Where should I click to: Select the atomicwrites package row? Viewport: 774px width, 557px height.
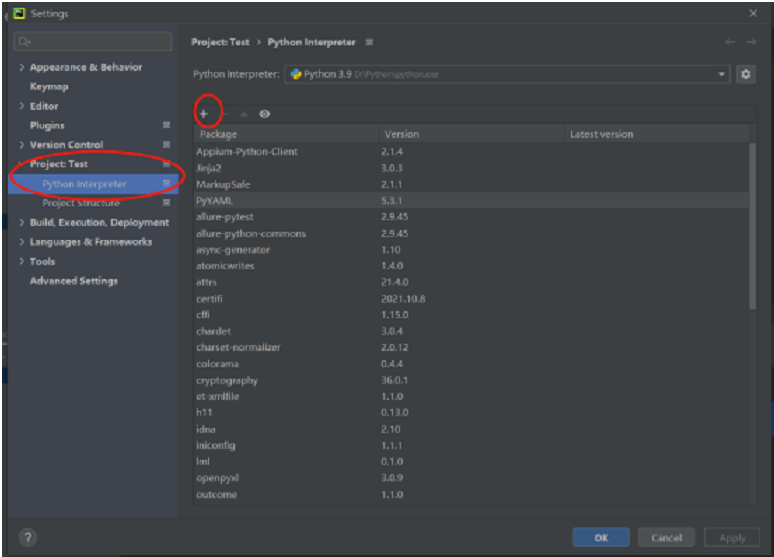pos(471,266)
